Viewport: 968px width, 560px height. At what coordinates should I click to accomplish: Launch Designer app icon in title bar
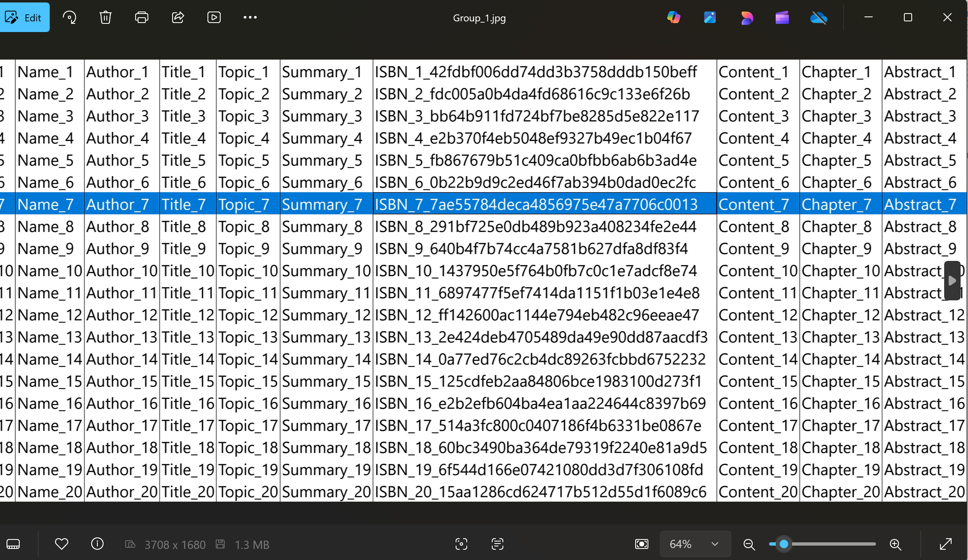pos(746,18)
